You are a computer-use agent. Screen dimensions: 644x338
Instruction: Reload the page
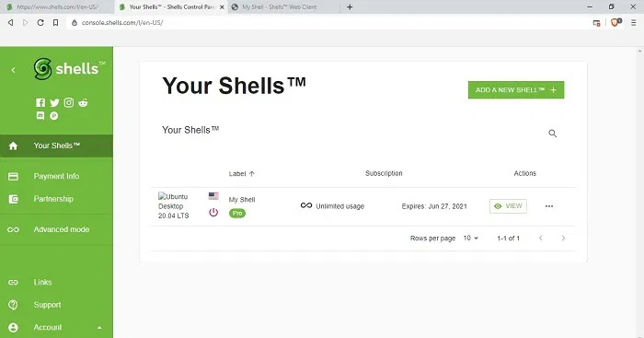40,23
